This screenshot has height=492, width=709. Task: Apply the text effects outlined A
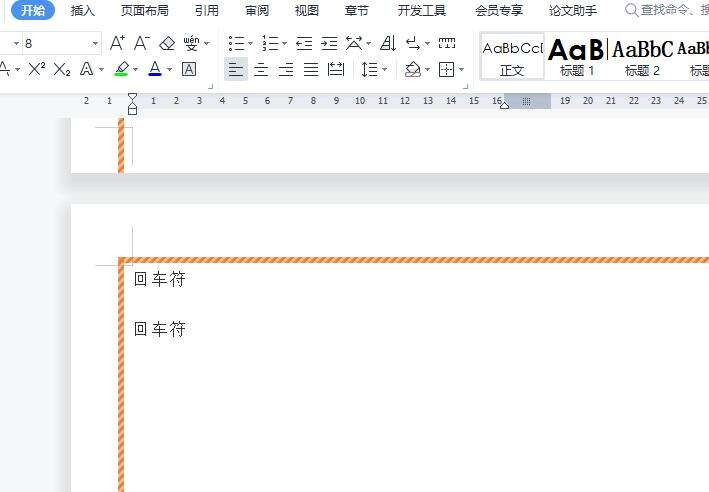(86, 69)
